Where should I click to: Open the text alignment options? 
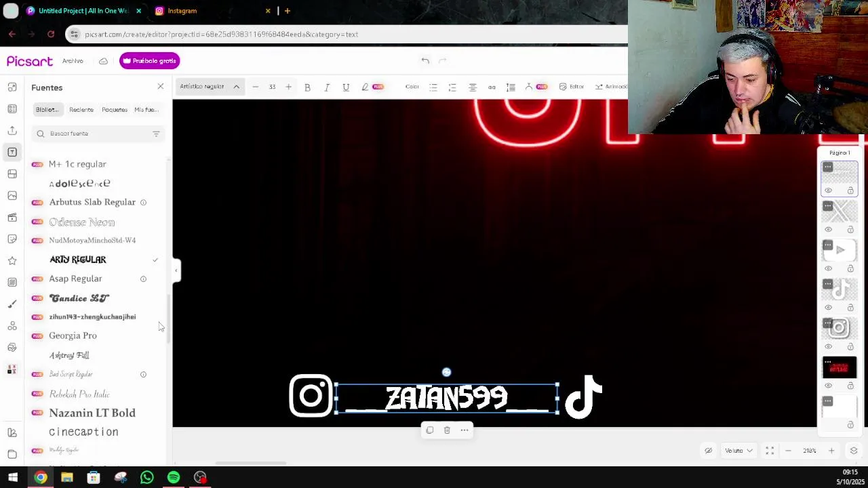pyautogui.click(x=473, y=87)
